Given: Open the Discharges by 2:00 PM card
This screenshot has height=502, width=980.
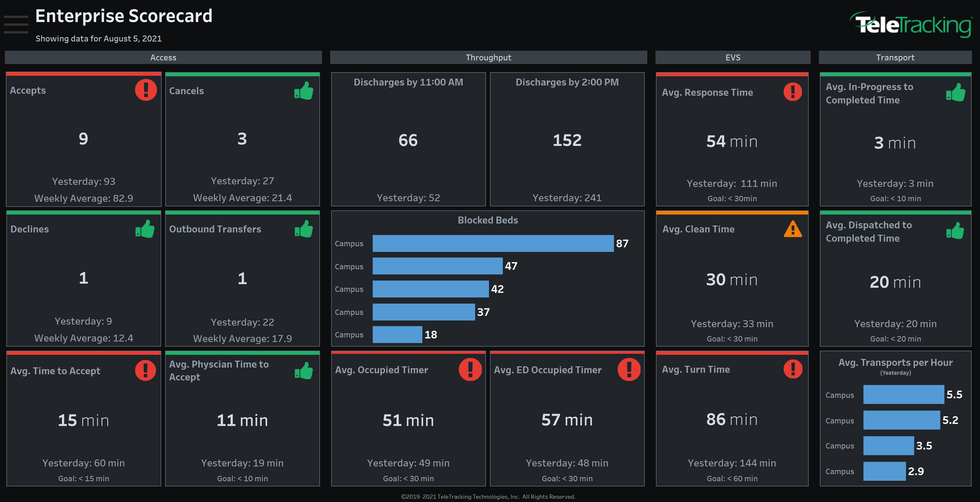Looking at the screenshot, I should point(567,139).
